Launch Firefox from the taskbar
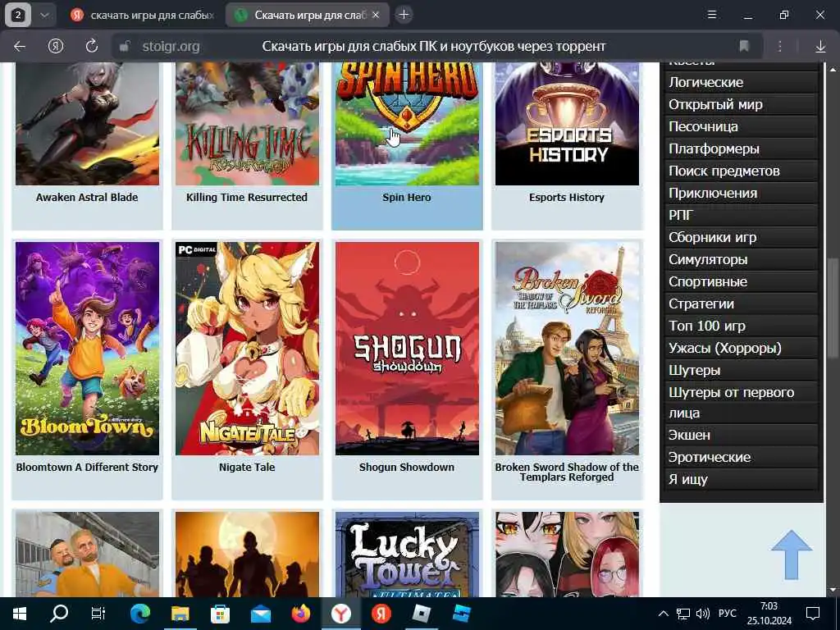 pyautogui.click(x=301, y=614)
